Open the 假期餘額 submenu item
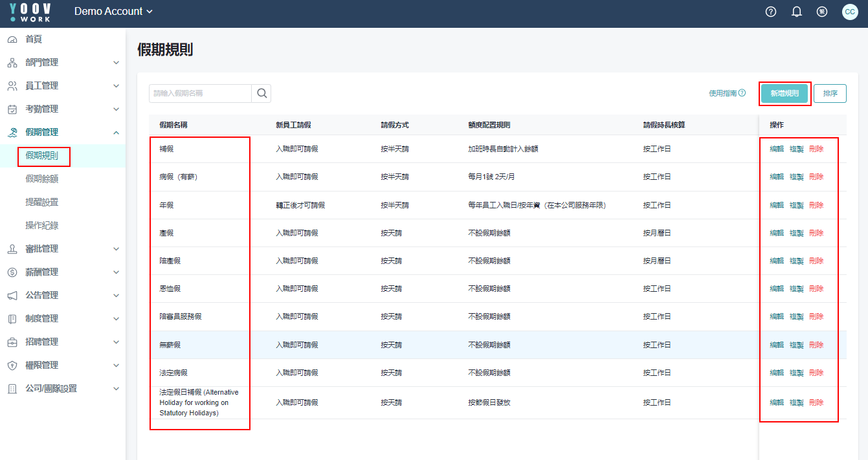Viewport: 868px width, 460px height. [x=42, y=179]
